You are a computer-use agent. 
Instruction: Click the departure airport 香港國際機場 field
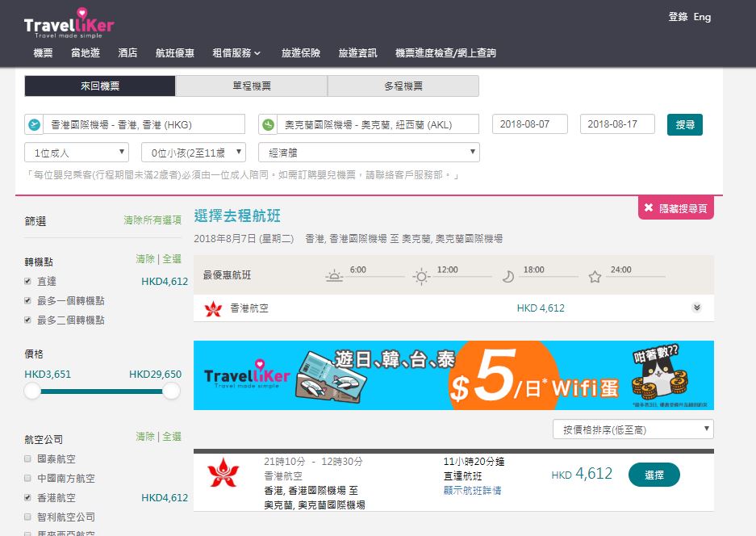[144, 124]
